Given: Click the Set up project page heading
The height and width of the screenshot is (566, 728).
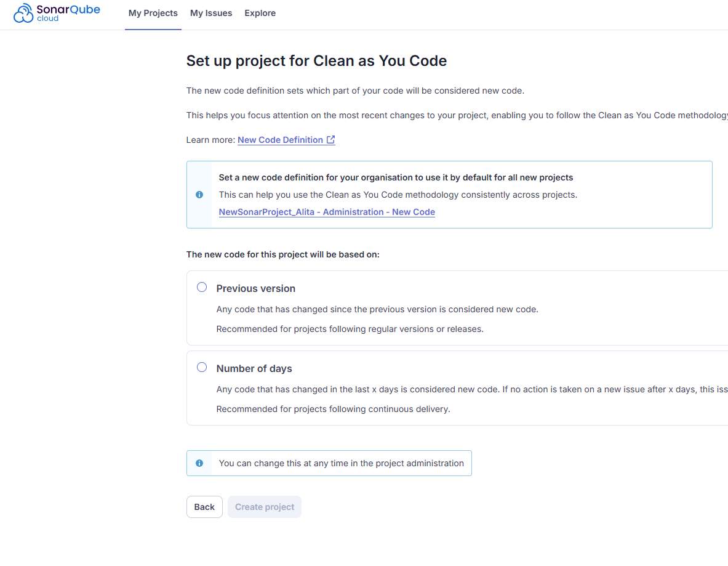Looking at the screenshot, I should [316, 61].
